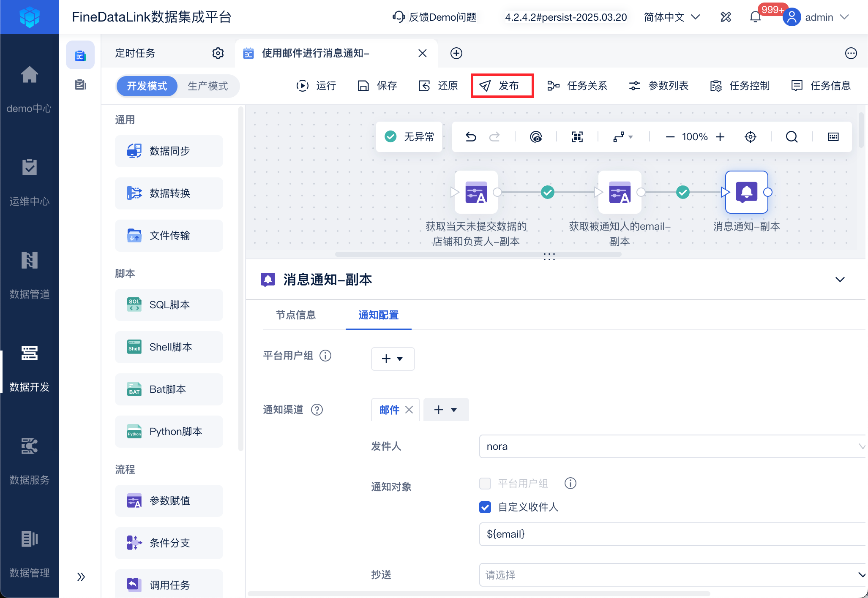The height and width of the screenshot is (598, 868).
Task: Expand the 抄送 请选择 dropdown
Action: pyautogui.click(x=673, y=575)
